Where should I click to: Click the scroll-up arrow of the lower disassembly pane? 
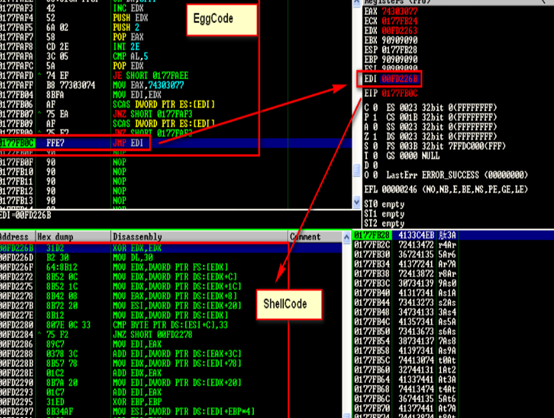(347, 237)
